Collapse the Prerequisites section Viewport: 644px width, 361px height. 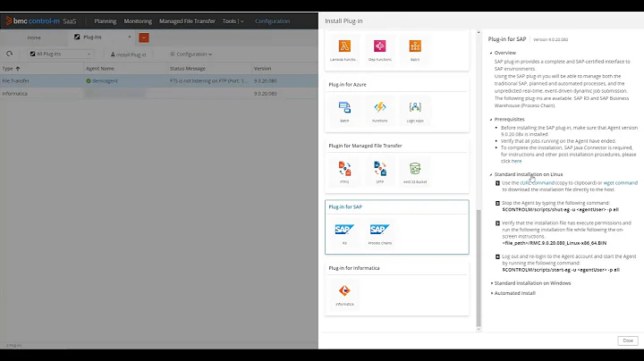click(x=491, y=120)
